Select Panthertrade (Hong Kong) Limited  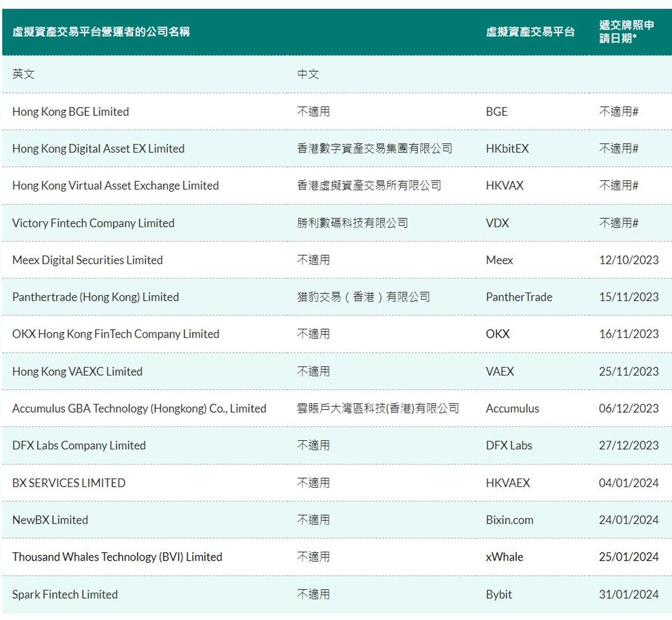pos(96,297)
